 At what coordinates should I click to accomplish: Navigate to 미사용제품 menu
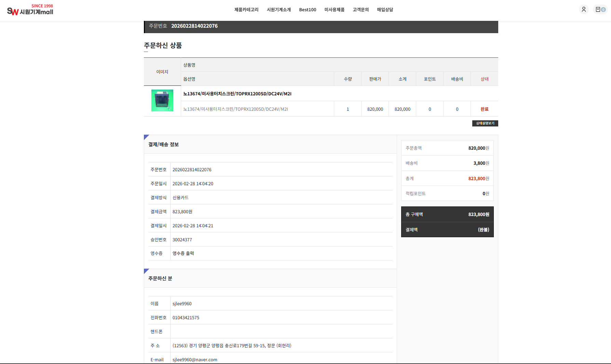pyautogui.click(x=334, y=10)
